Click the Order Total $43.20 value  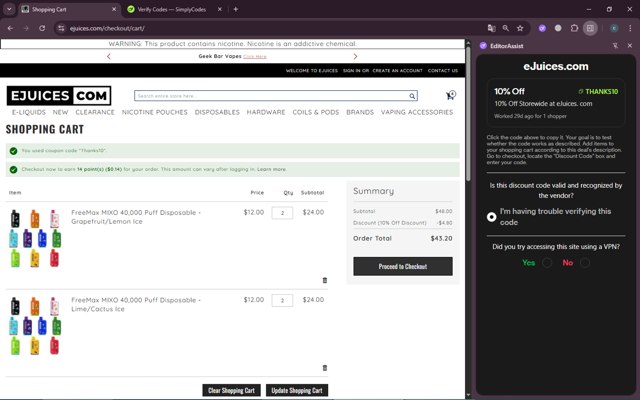point(441,238)
